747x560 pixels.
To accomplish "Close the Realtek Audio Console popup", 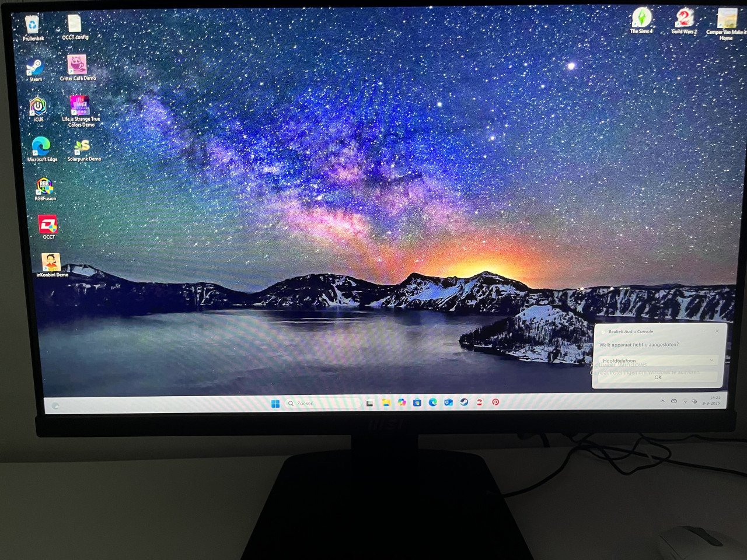I will pyautogui.click(x=717, y=331).
